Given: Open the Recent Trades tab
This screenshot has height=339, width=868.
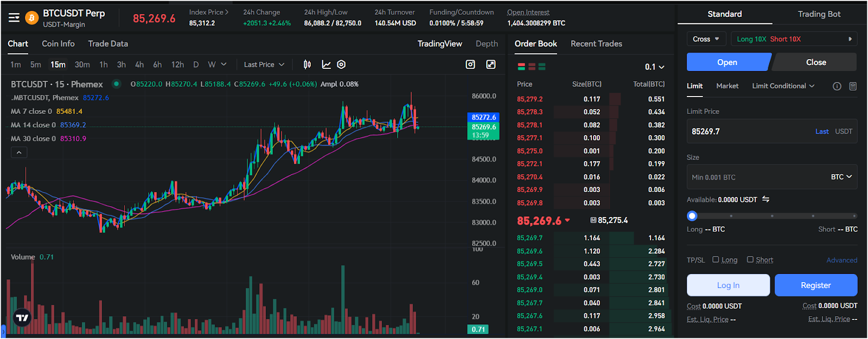Looking at the screenshot, I should 596,43.
